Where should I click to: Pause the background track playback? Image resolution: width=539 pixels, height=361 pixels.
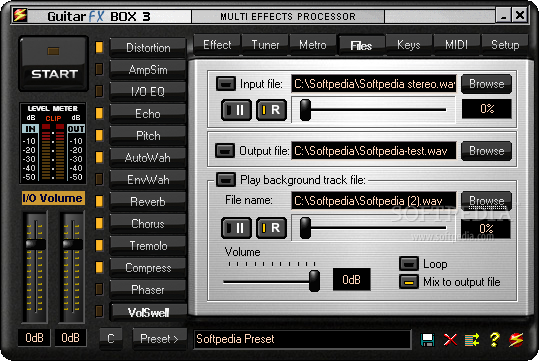[236, 228]
